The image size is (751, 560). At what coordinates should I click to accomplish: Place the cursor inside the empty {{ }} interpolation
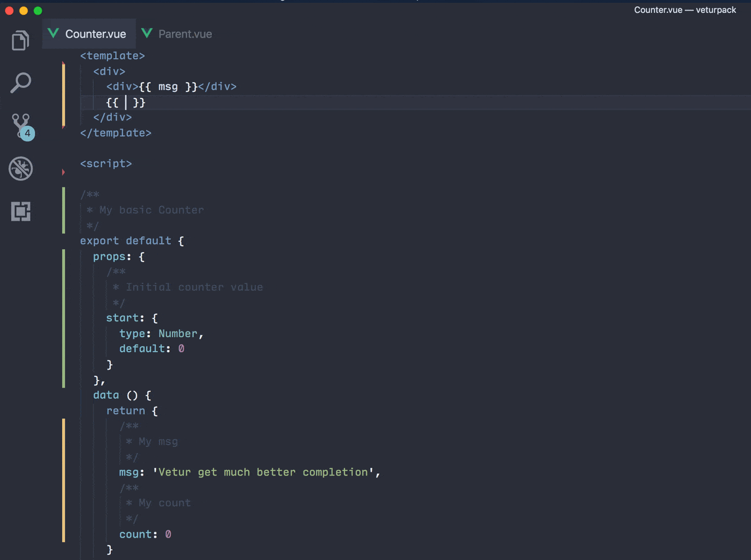click(125, 102)
